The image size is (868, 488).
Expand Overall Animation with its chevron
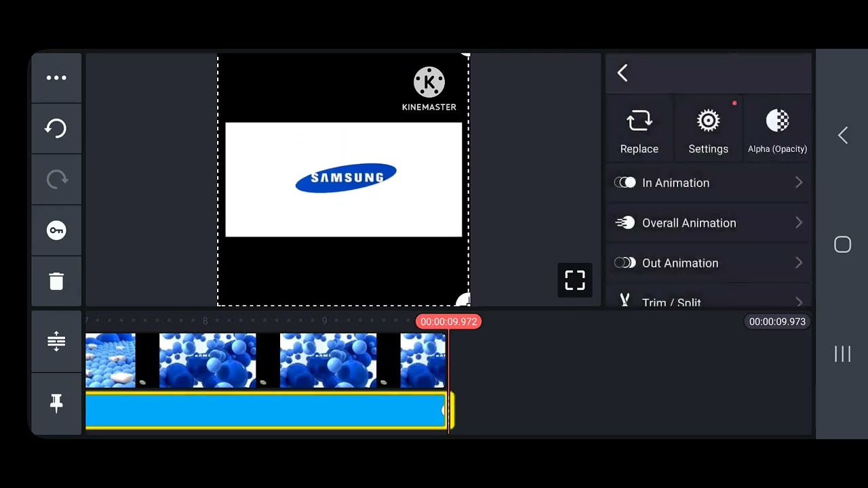pos(799,223)
